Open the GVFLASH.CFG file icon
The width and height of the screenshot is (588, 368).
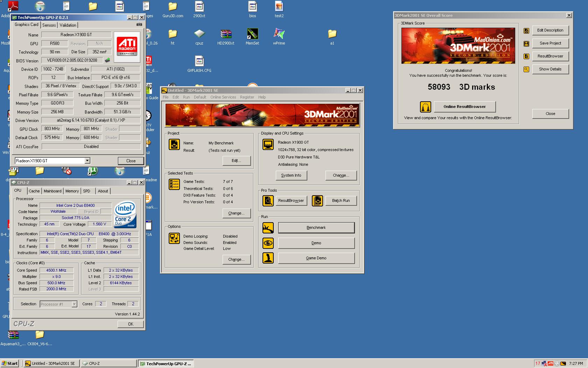199,64
